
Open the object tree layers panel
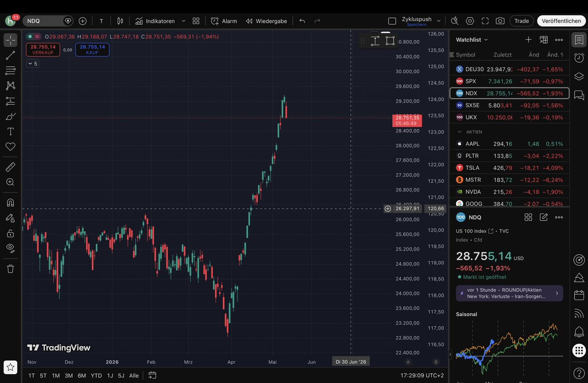579,76
